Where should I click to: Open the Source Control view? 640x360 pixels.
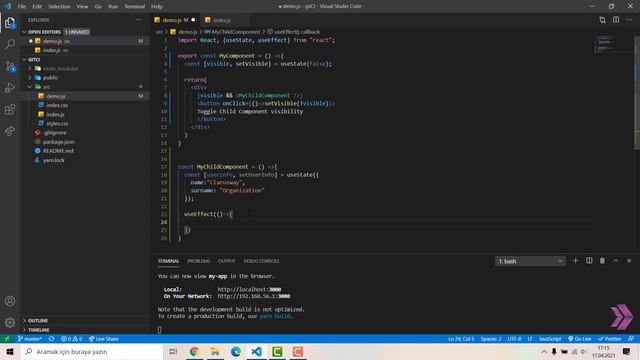(10, 66)
